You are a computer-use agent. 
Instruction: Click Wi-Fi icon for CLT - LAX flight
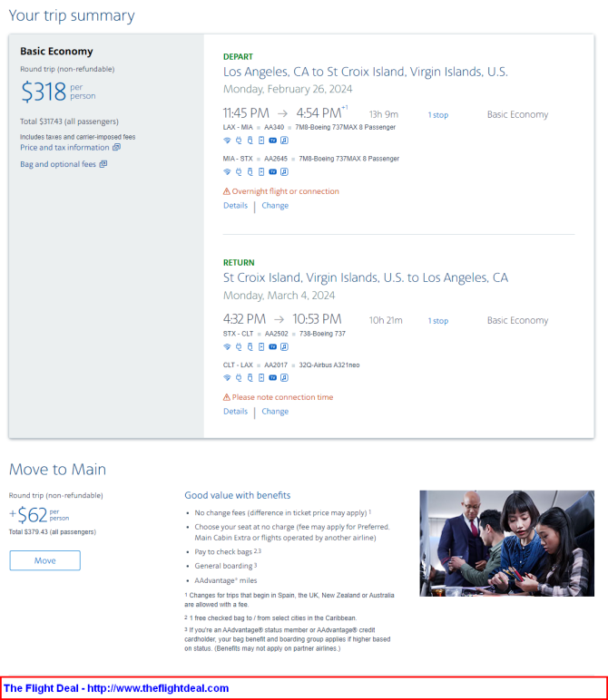pyautogui.click(x=227, y=377)
